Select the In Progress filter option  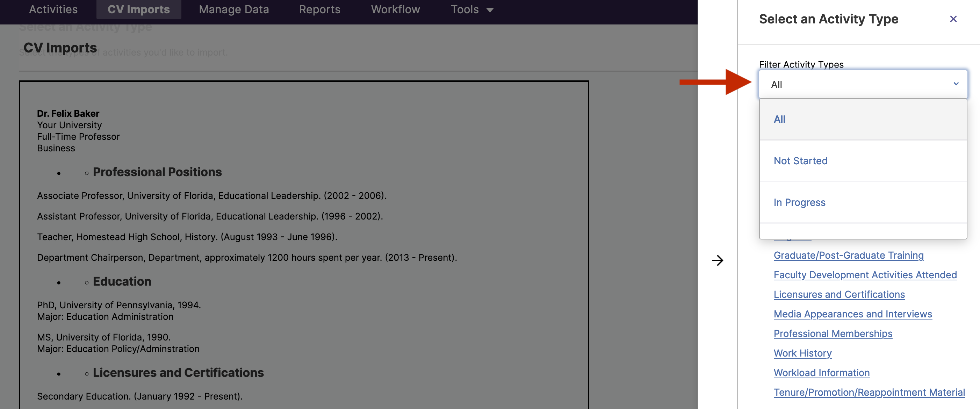(x=863, y=202)
